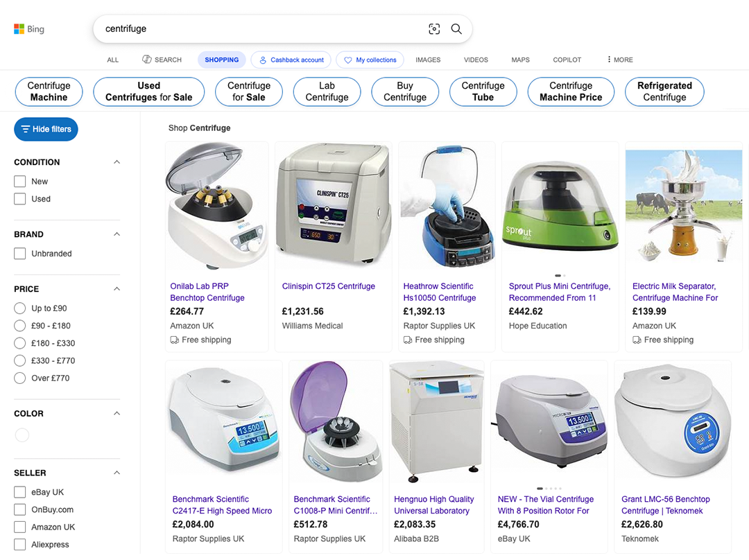Click the My collections heart icon
The height and width of the screenshot is (560, 749).
(x=348, y=60)
